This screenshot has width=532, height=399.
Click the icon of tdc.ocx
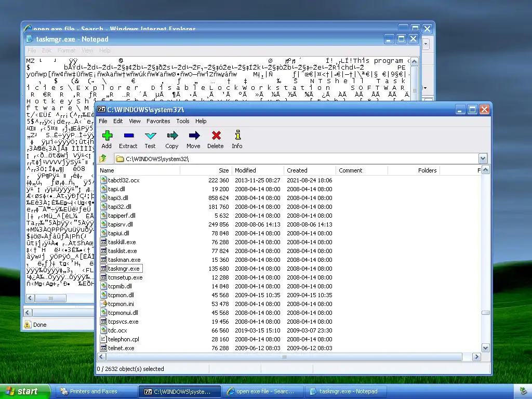[x=103, y=330]
